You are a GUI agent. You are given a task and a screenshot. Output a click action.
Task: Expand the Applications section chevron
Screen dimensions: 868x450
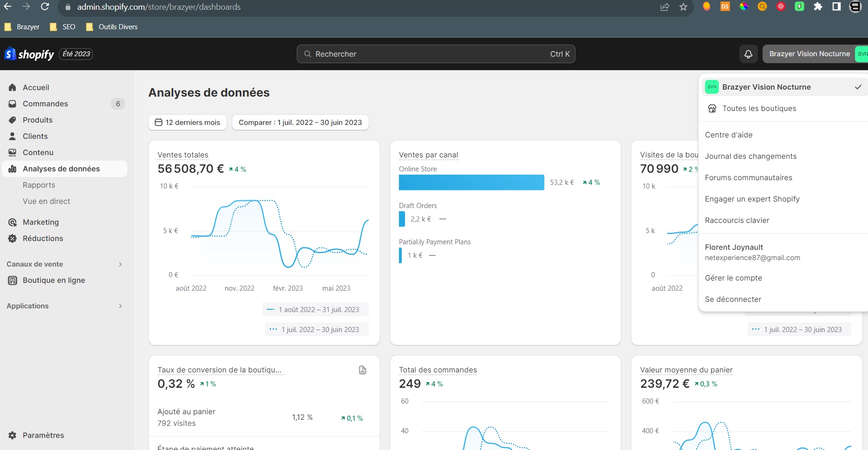pyautogui.click(x=120, y=306)
